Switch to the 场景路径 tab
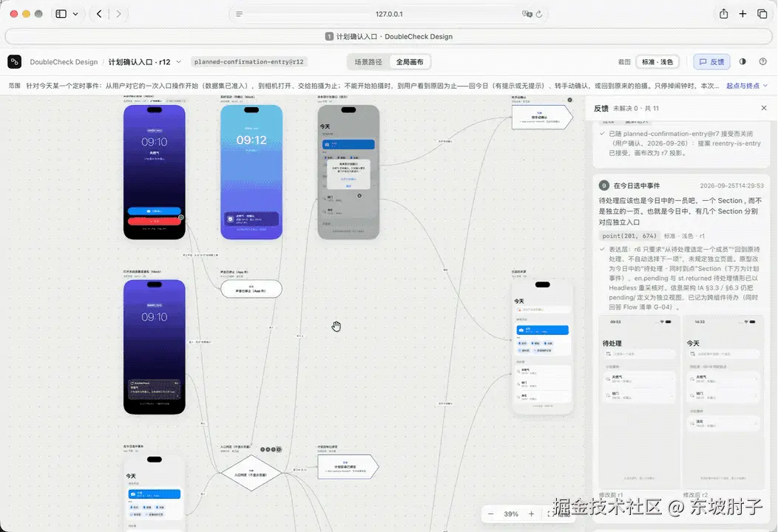 (x=368, y=62)
